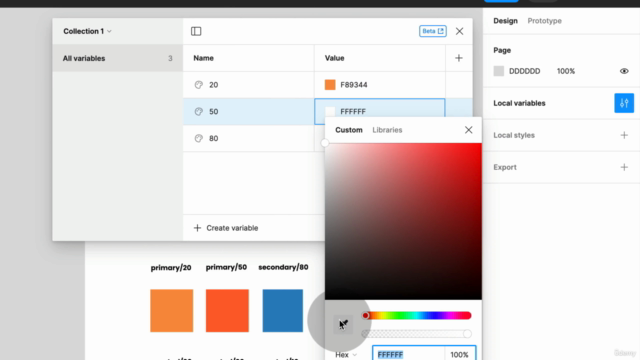Click the 100% opacity field in picker
The height and width of the screenshot is (360, 640).
(460, 354)
